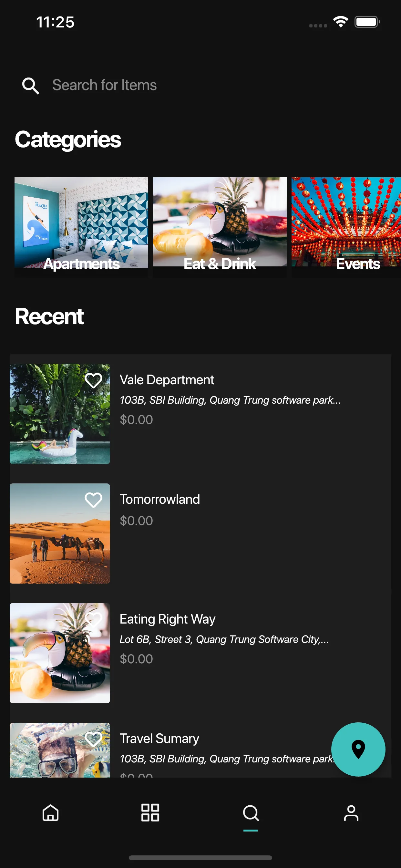401x868 pixels.
Task: Select the Events category card
Action: tap(346, 227)
